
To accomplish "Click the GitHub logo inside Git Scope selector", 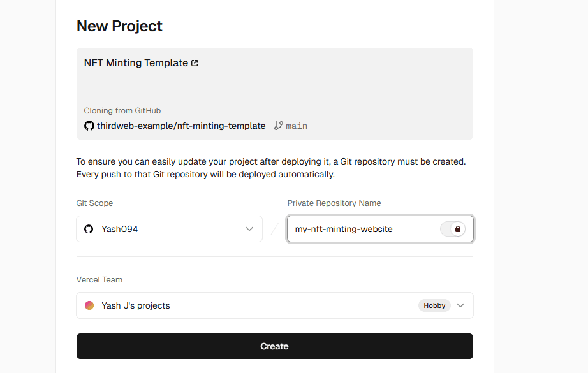I will (89, 229).
